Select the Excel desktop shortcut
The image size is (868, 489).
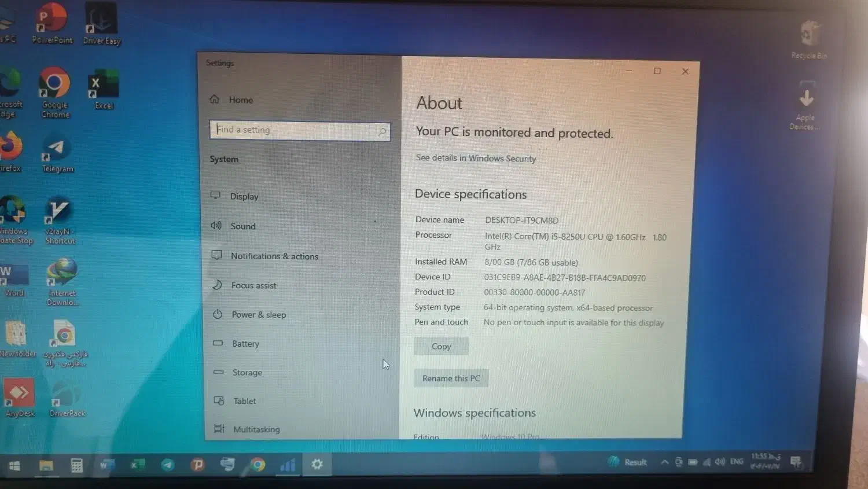[x=104, y=90]
